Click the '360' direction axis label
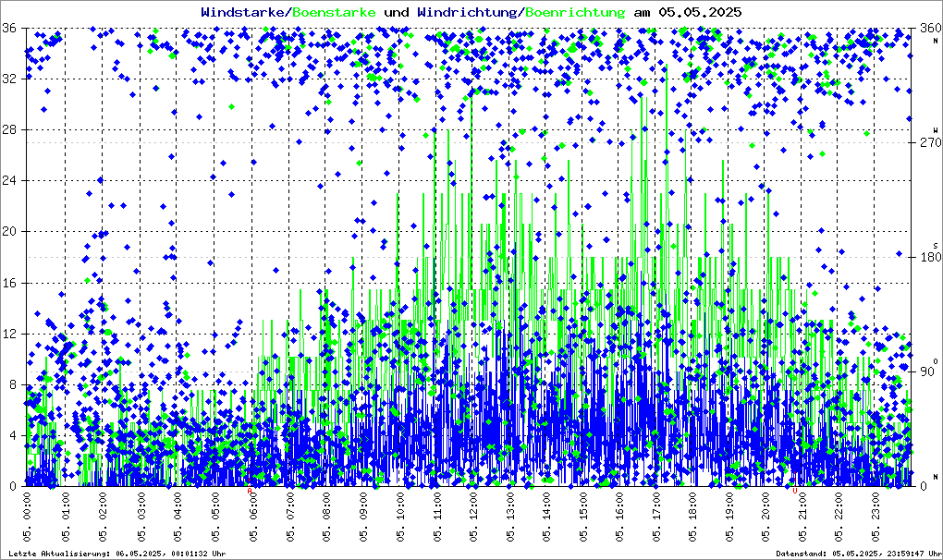Viewport: 943px width, 560px height. (x=931, y=29)
